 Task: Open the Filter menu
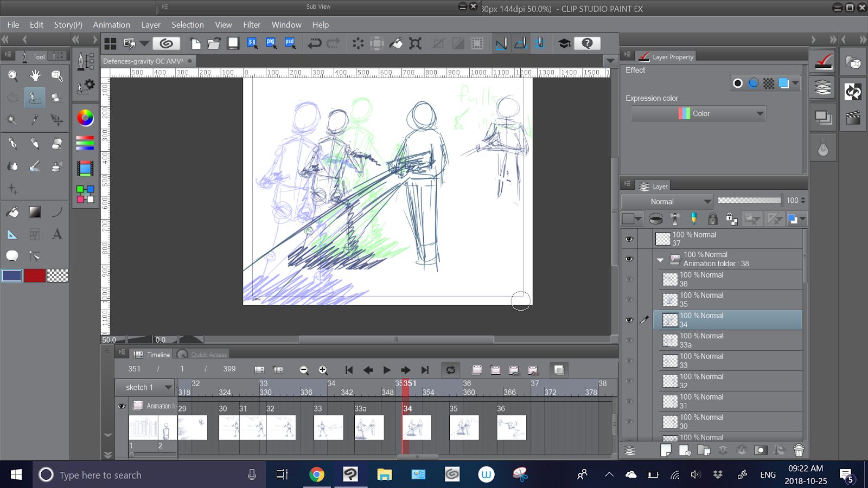pyautogui.click(x=252, y=25)
